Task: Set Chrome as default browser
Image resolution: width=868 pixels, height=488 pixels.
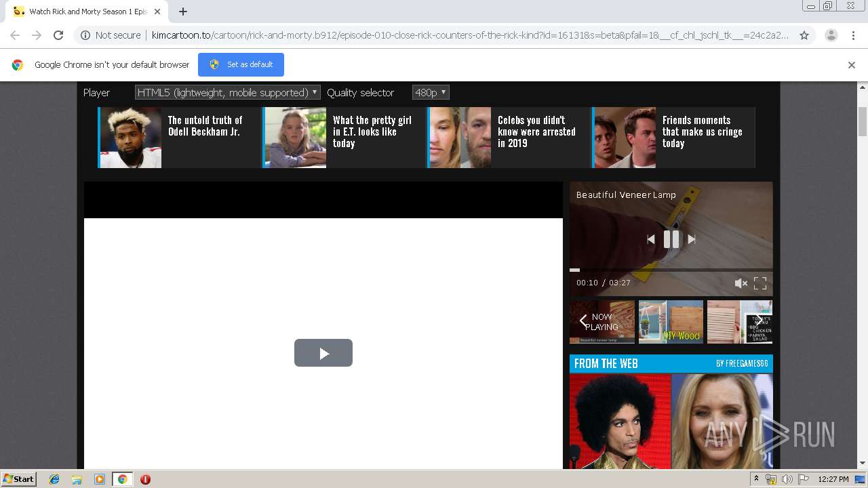Action: [241, 64]
